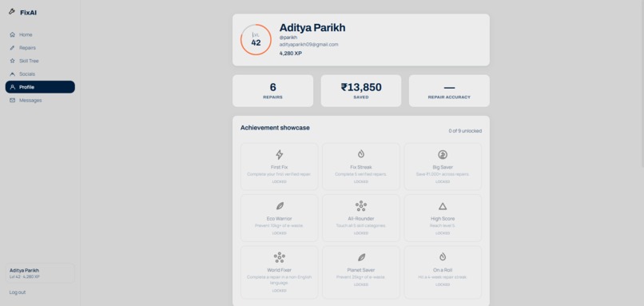Click the On a Roll flame icon
Image resolution: width=644 pixels, height=306 pixels.
pyautogui.click(x=443, y=256)
